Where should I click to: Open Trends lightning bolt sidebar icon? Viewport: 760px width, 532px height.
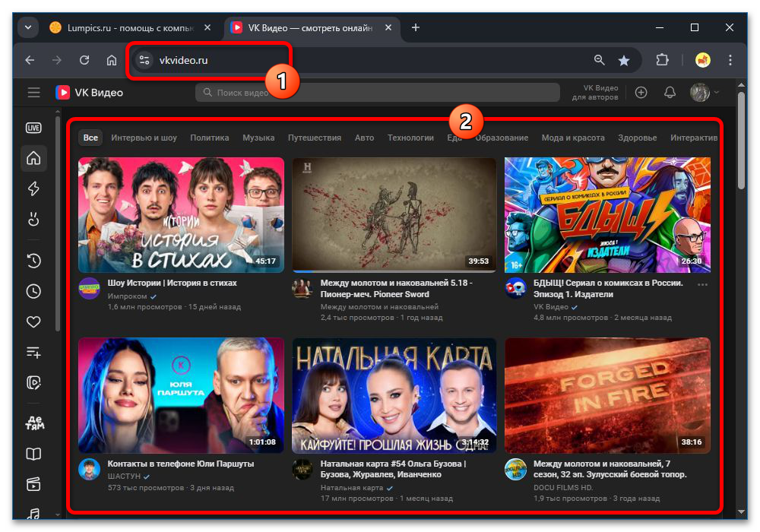point(33,188)
